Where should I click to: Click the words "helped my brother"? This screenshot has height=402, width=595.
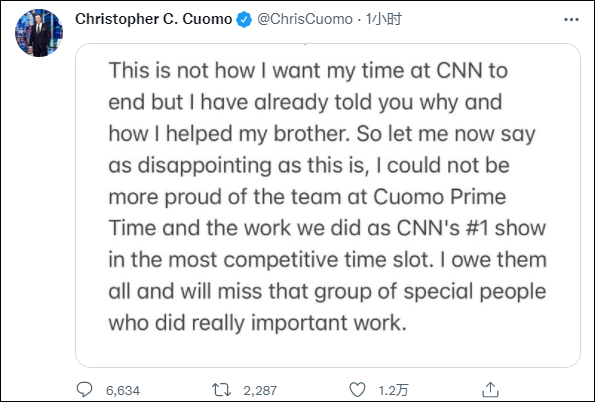[257, 134]
